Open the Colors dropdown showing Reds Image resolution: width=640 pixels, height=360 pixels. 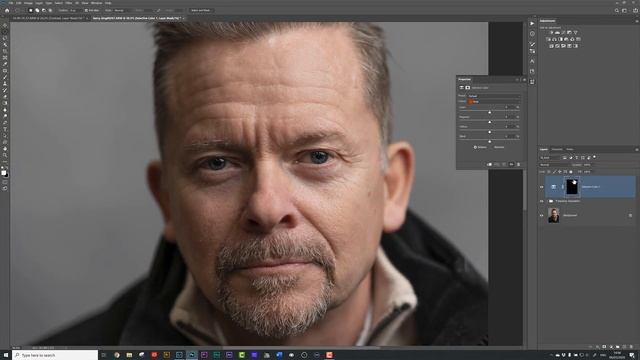494,102
